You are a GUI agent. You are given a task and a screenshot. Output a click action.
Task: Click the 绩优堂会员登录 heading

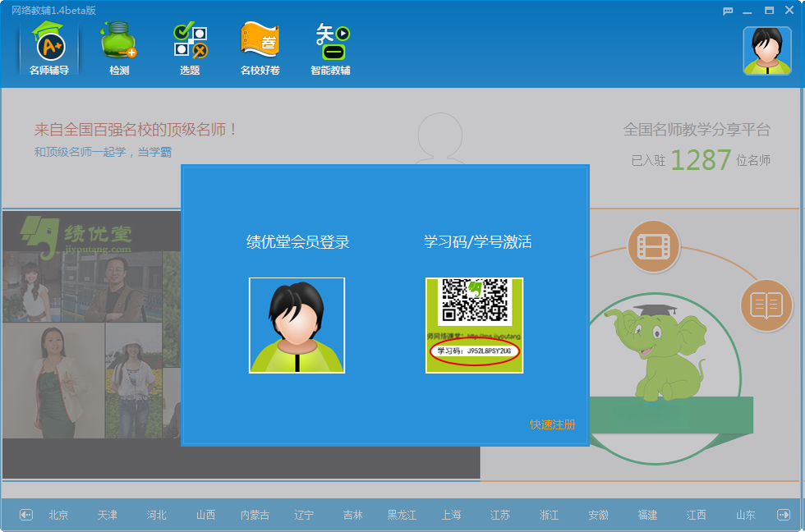(297, 241)
